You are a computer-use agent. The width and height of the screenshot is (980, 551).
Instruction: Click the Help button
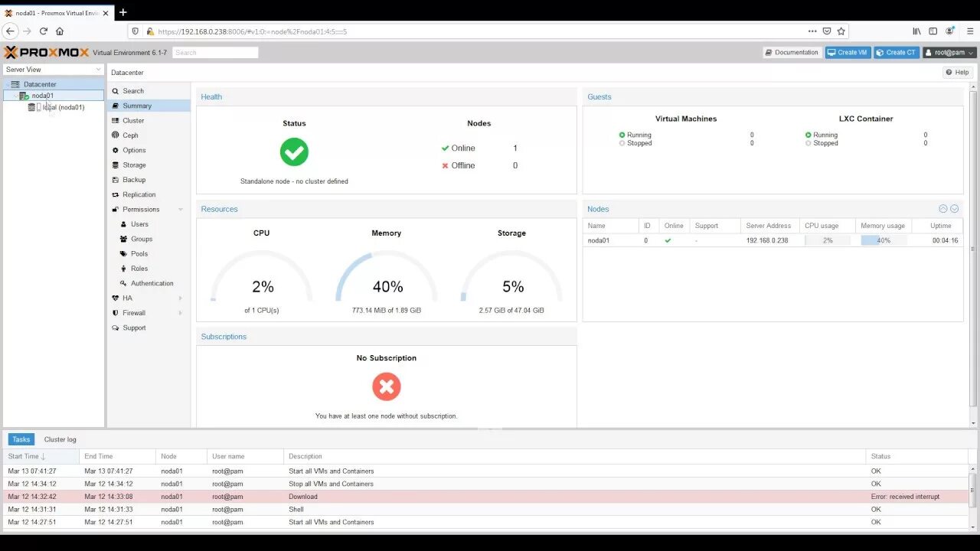click(957, 72)
